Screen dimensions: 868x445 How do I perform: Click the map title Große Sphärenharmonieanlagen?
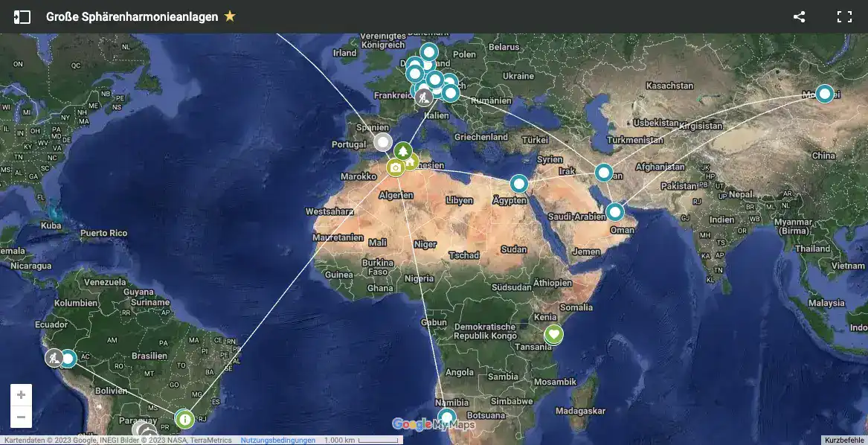pyautogui.click(x=132, y=16)
